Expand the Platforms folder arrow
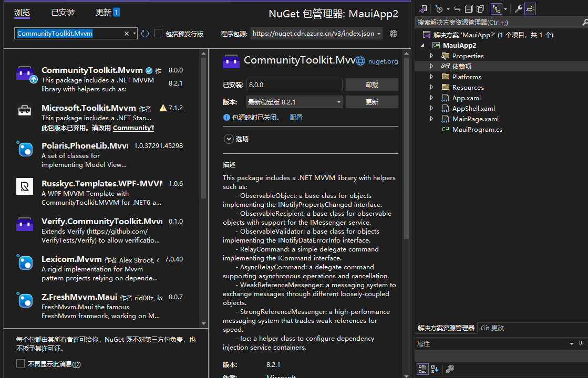 point(431,77)
